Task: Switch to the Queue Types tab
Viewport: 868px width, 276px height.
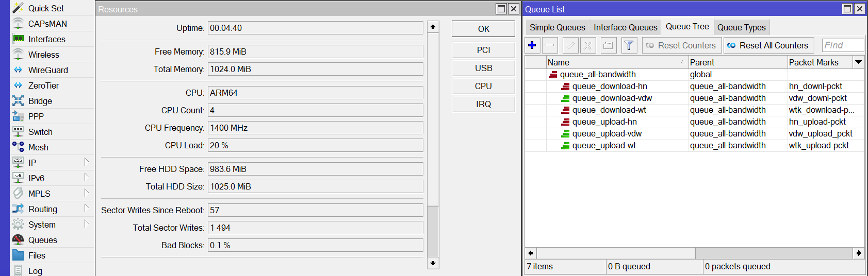Action: (x=741, y=27)
